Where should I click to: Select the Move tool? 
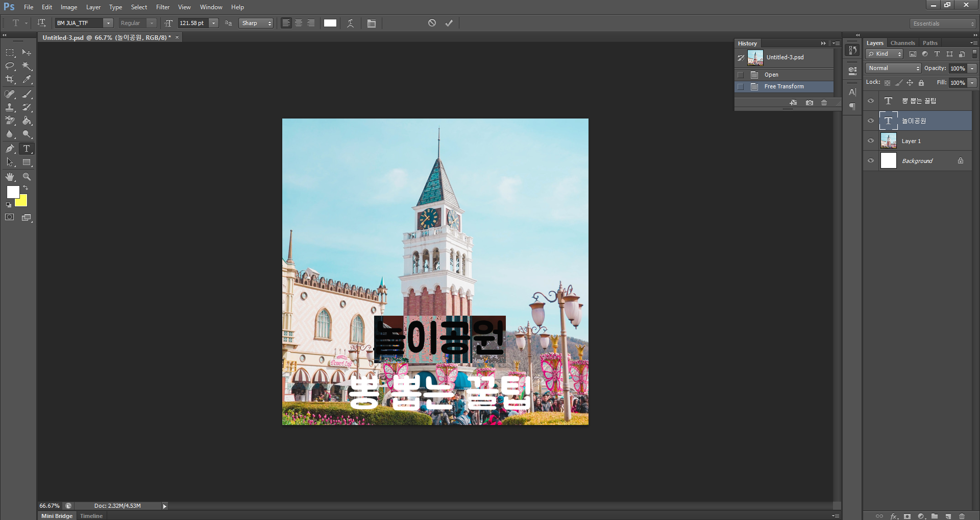click(27, 53)
